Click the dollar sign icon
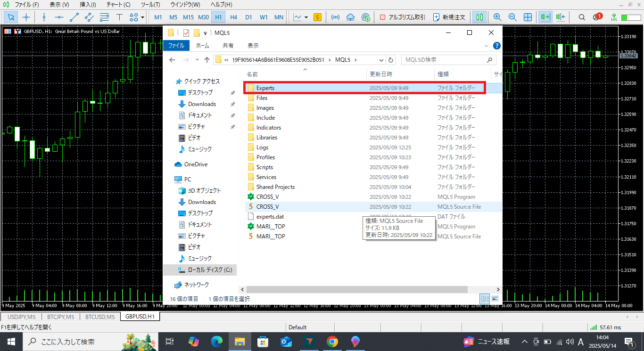 (x=317, y=17)
